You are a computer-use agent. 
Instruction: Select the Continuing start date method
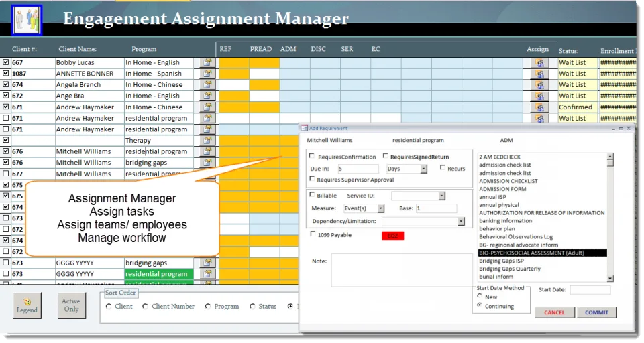tap(480, 305)
